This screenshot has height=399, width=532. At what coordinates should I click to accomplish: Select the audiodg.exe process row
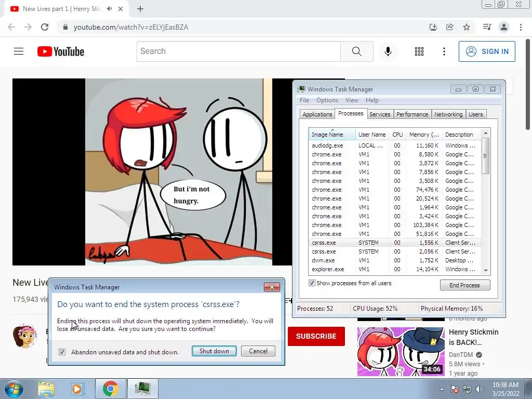point(395,145)
